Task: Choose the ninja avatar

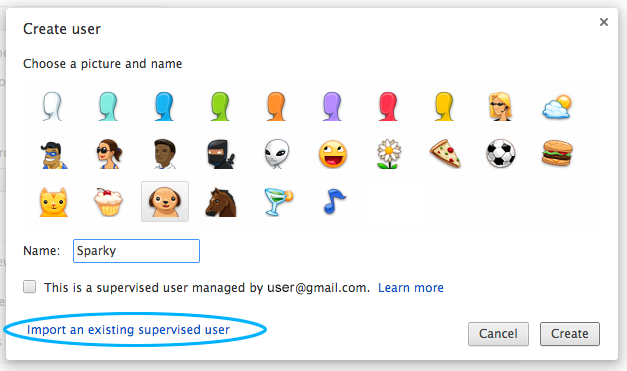Action: pyautogui.click(x=221, y=154)
